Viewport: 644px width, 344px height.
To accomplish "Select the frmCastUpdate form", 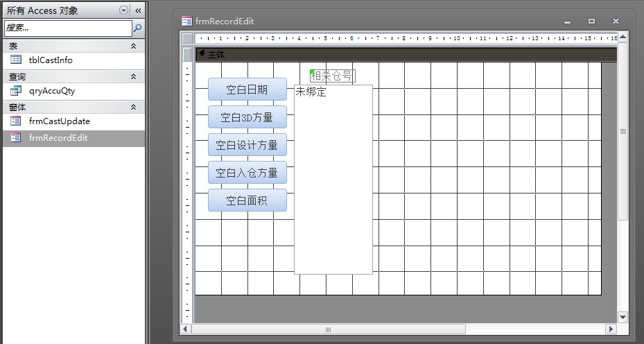I will coord(59,121).
